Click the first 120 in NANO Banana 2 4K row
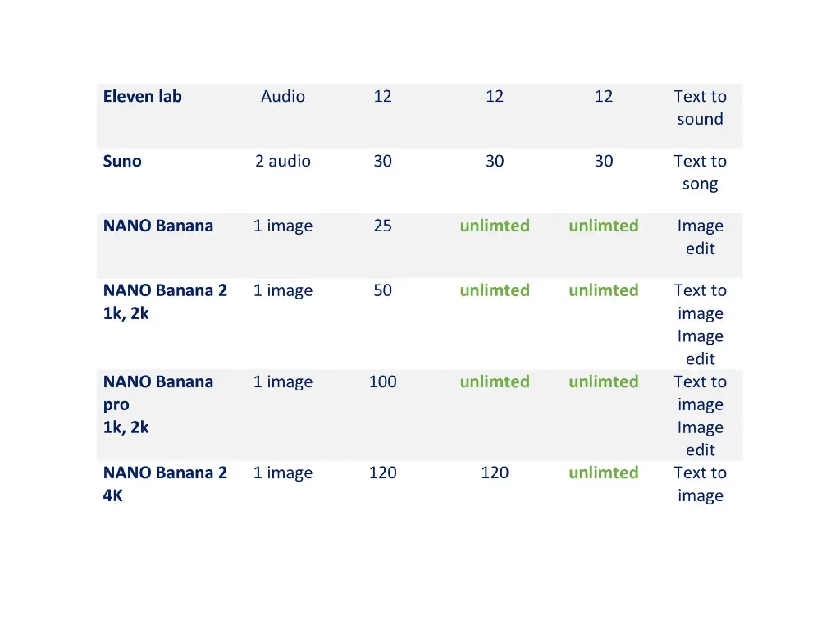This screenshot has width=840, height=630. 382,473
